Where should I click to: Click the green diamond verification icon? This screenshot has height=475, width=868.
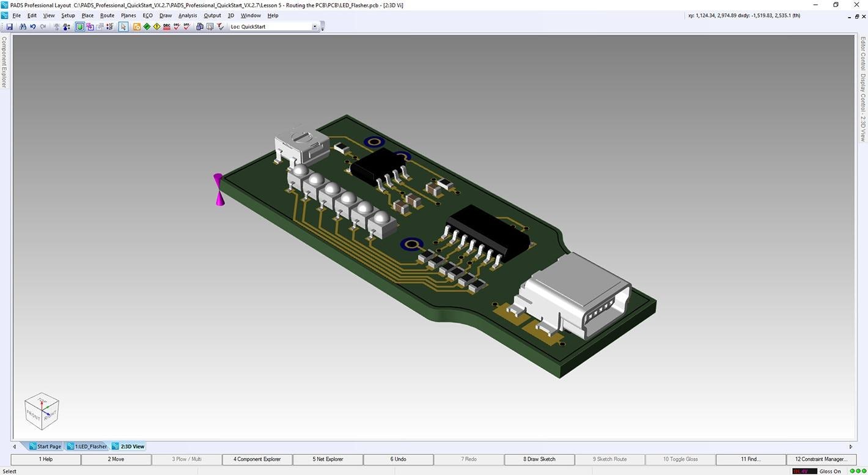[147, 26]
